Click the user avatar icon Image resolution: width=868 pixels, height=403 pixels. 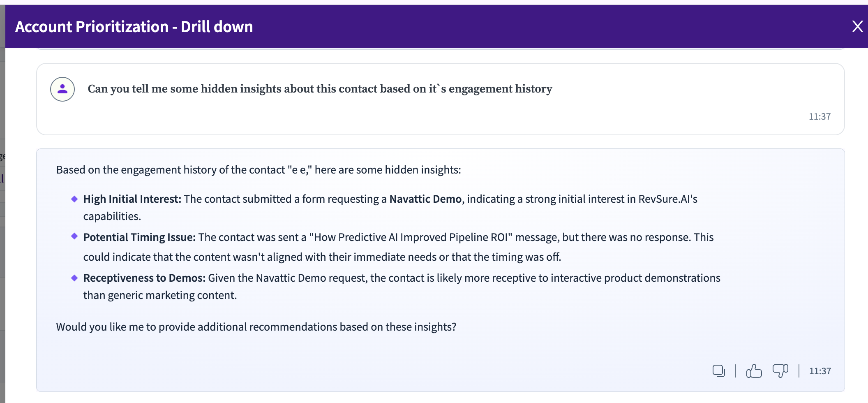pyautogui.click(x=62, y=89)
